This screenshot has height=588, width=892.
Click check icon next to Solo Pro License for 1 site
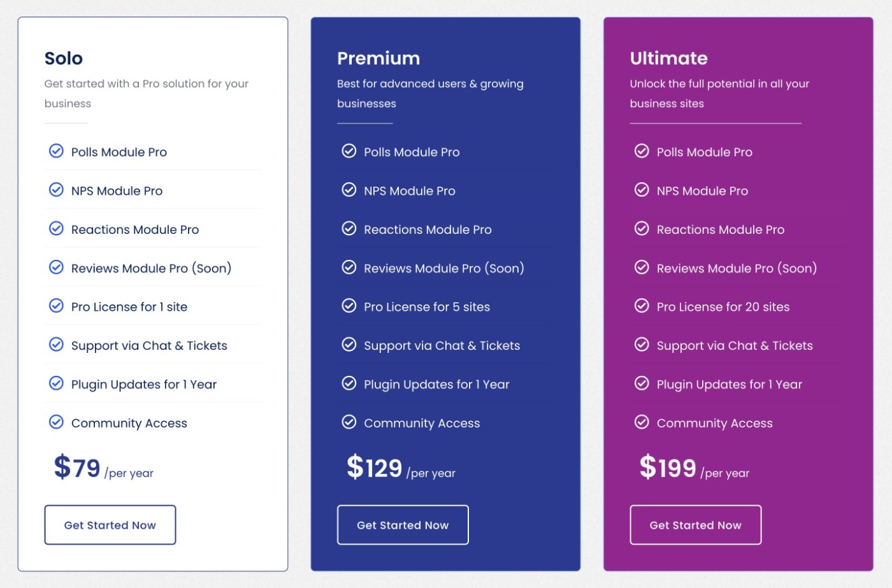[x=56, y=306]
